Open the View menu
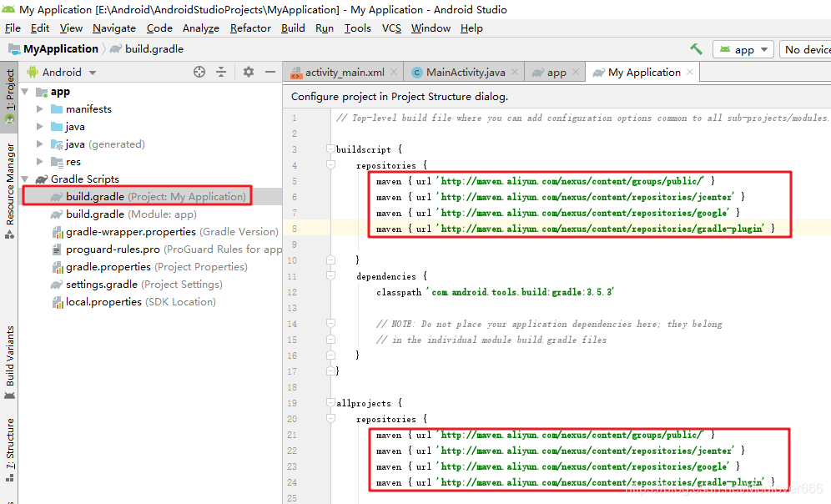This screenshot has width=831, height=504. [x=71, y=28]
